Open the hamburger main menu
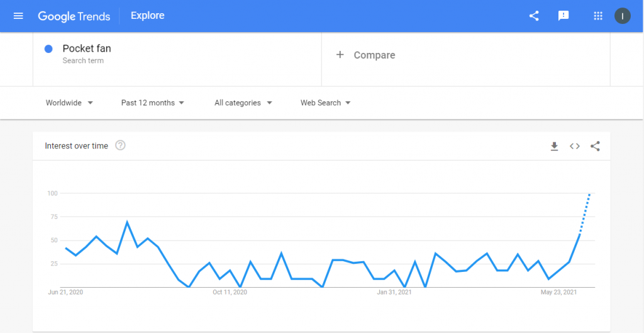This screenshot has height=333, width=644. [x=18, y=16]
